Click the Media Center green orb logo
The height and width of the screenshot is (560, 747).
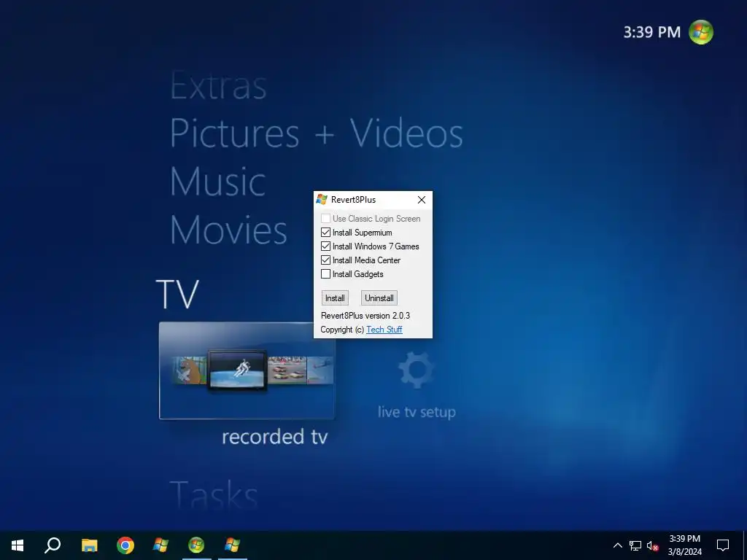click(701, 32)
